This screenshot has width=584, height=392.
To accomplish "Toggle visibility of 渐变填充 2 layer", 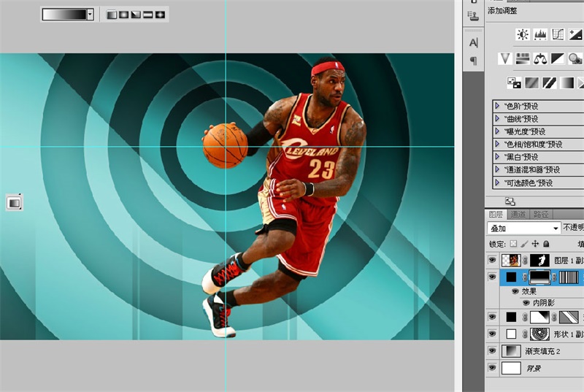I will [491, 351].
